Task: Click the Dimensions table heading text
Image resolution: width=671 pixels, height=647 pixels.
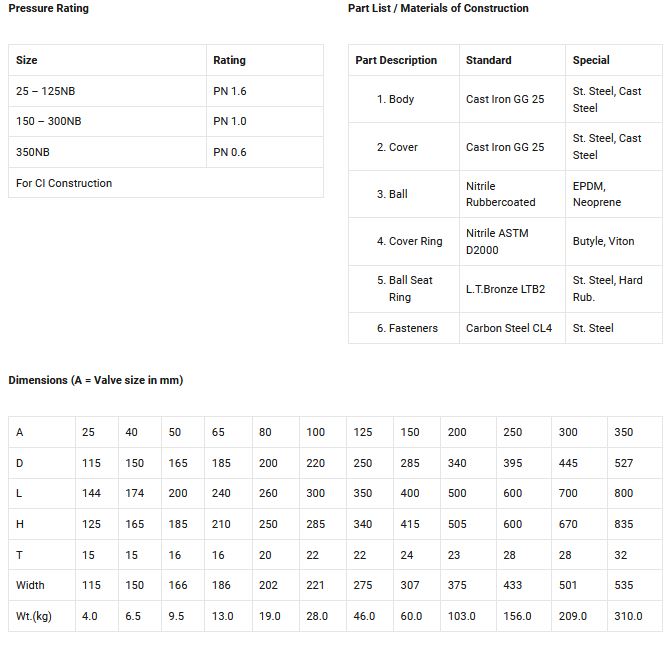Action: tap(96, 380)
